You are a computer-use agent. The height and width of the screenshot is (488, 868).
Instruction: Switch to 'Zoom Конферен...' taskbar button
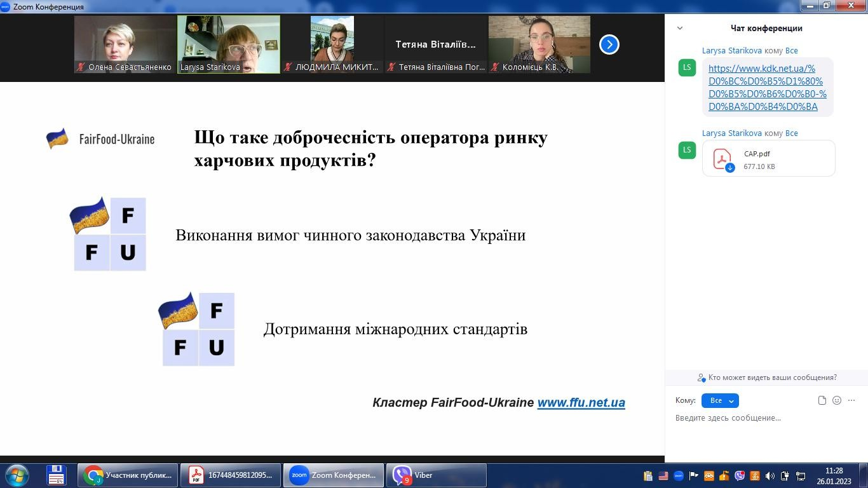pos(334,475)
